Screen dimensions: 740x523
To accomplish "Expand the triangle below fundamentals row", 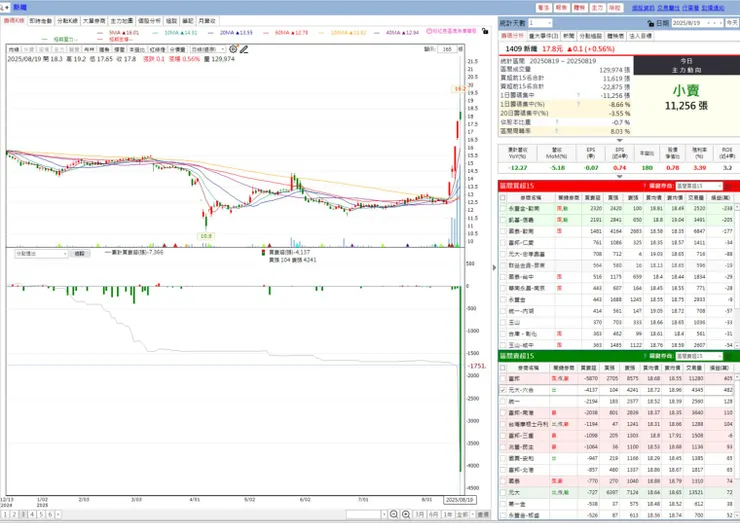I will coord(619,177).
